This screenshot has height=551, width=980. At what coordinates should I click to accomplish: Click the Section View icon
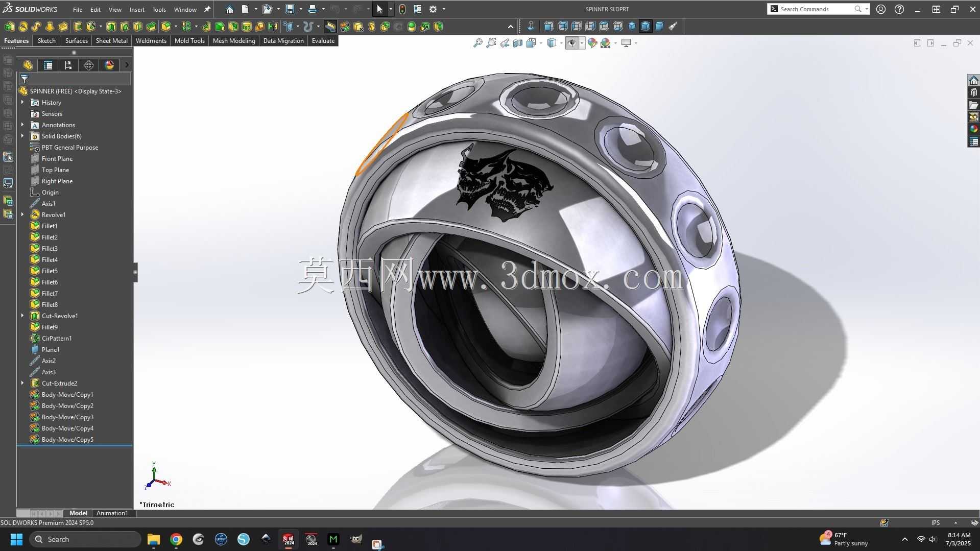[518, 43]
